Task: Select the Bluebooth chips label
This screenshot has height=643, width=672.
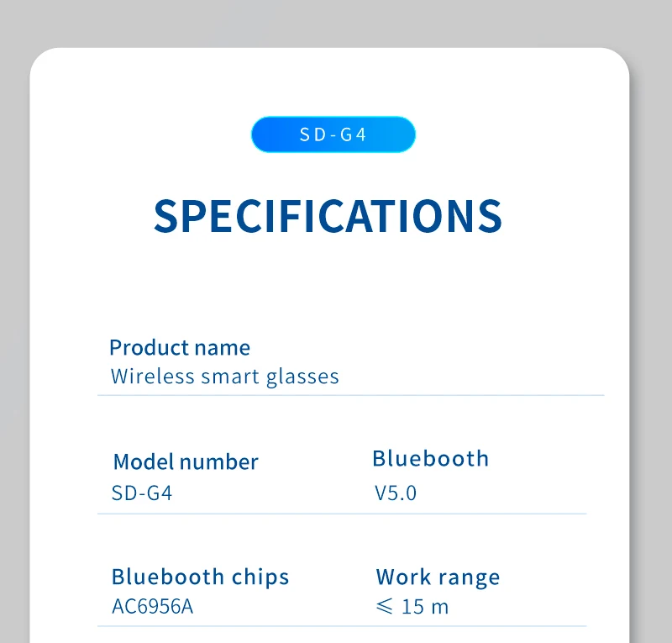Action: point(200,577)
